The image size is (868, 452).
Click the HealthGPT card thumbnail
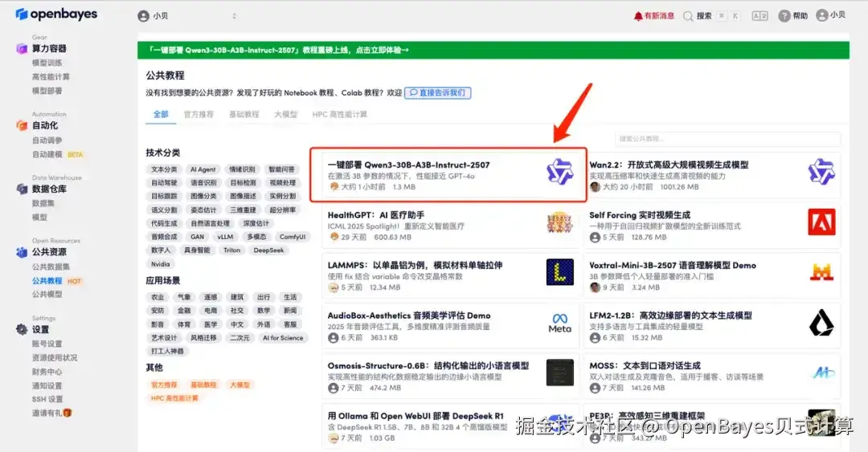coord(559,222)
